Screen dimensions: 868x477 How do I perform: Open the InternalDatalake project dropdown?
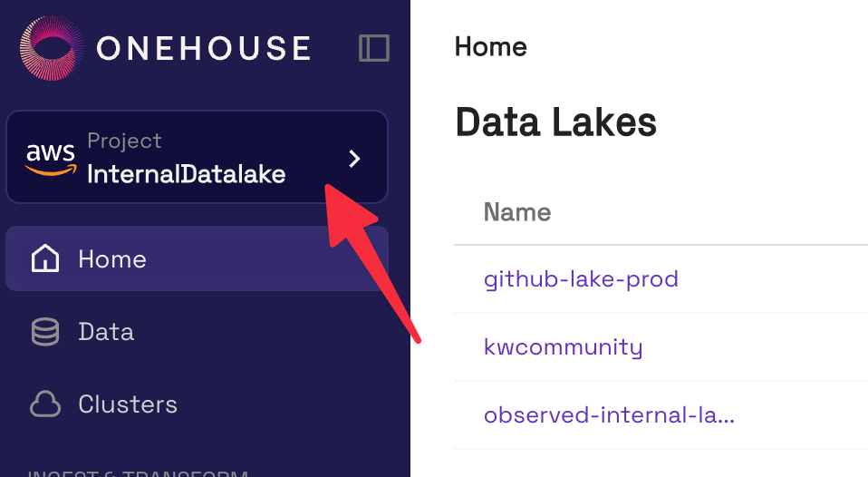tap(186, 173)
